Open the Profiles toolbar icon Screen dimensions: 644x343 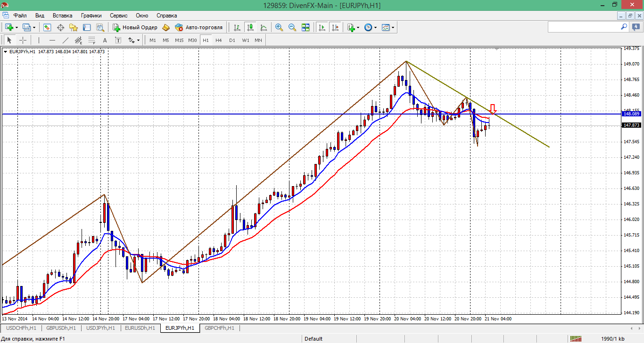(x=27, y=27)
